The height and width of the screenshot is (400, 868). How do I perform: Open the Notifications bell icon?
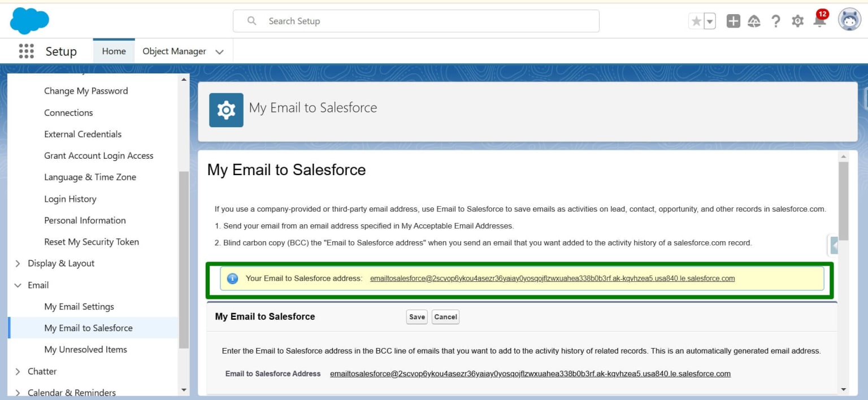tap(819, 22)
